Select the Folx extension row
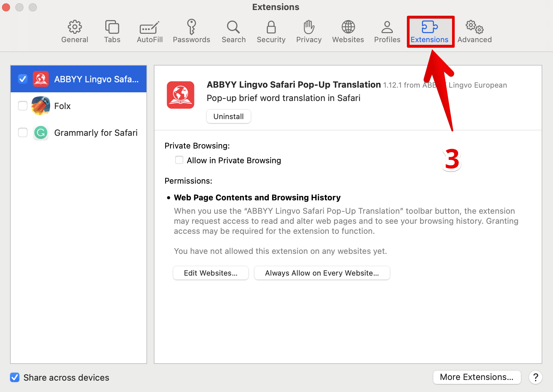This screenshot has height=392, width=553. 79,106
